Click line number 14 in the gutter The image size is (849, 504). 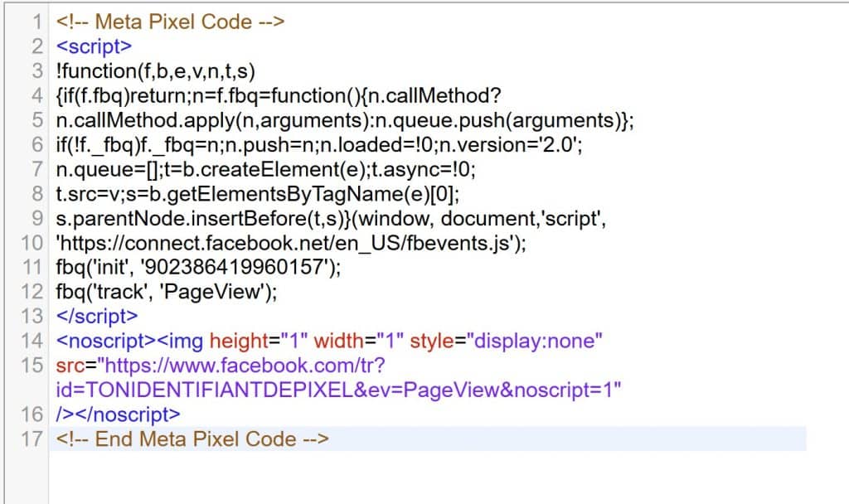tap(32, 341)
